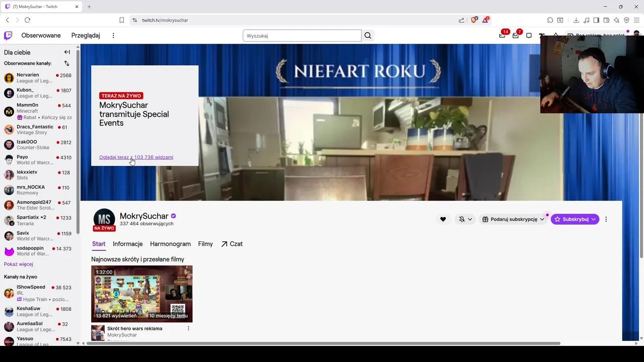Image resolution: width=644 pixels, height=362 pixels.
Task: Open IzakOOO Counter-Strike channel
Action: click(38, 145)
